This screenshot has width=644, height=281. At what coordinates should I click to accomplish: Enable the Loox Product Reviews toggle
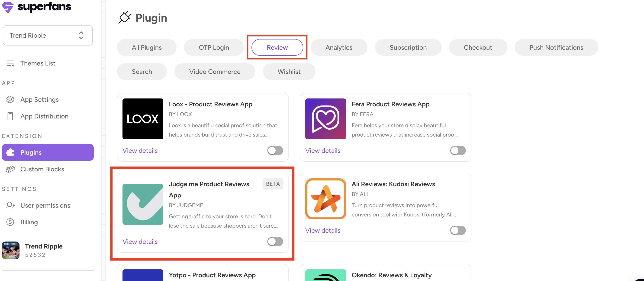[275, 150]
